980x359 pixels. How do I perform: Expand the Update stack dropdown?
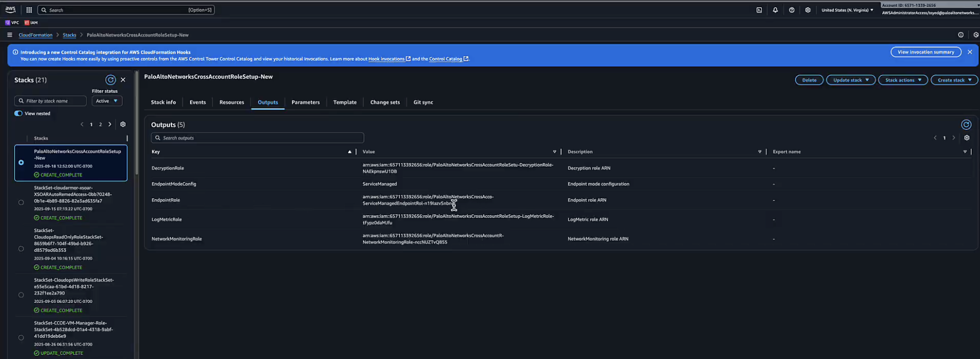[850, 80]
